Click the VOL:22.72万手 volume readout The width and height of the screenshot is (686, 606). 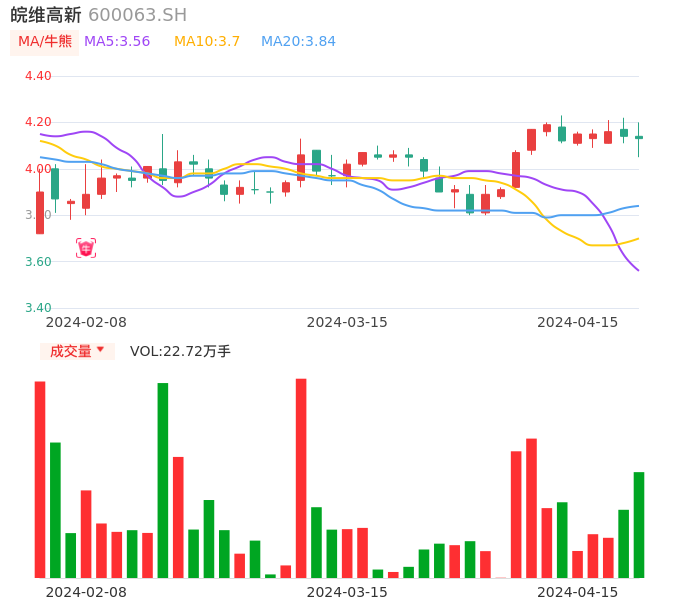point(180,351)
